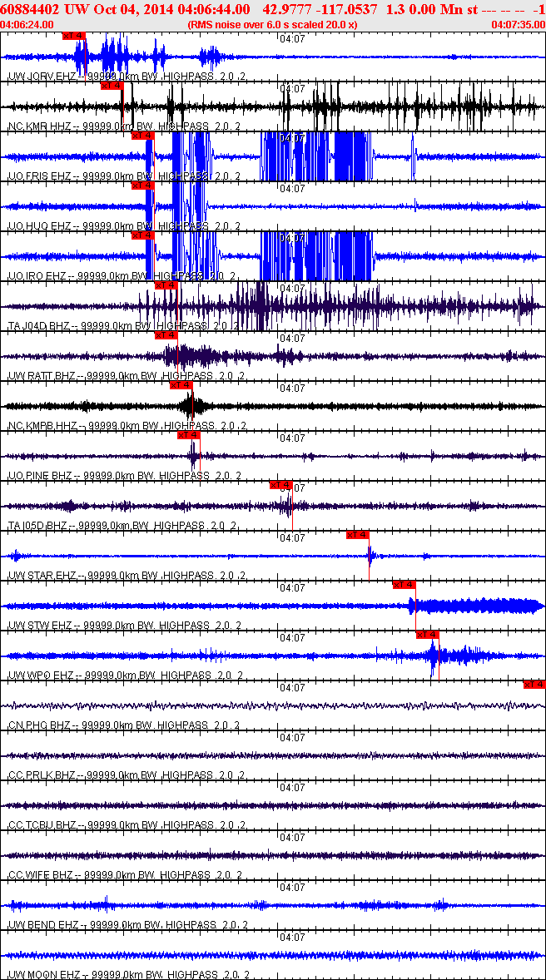Select the xT 4 pick flag on the NC KMR trace
This screenshot has height=980, width=546.
click(112, 86)
